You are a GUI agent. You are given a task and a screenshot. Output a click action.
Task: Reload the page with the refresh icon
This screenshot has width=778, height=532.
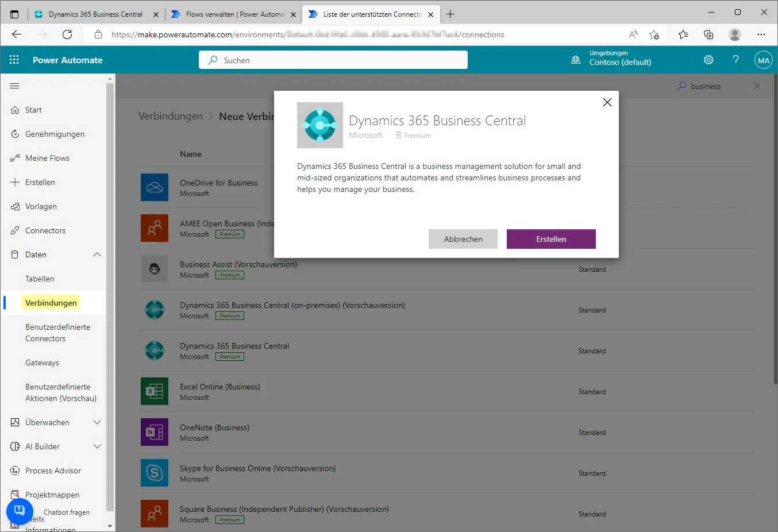pos(67,34)
